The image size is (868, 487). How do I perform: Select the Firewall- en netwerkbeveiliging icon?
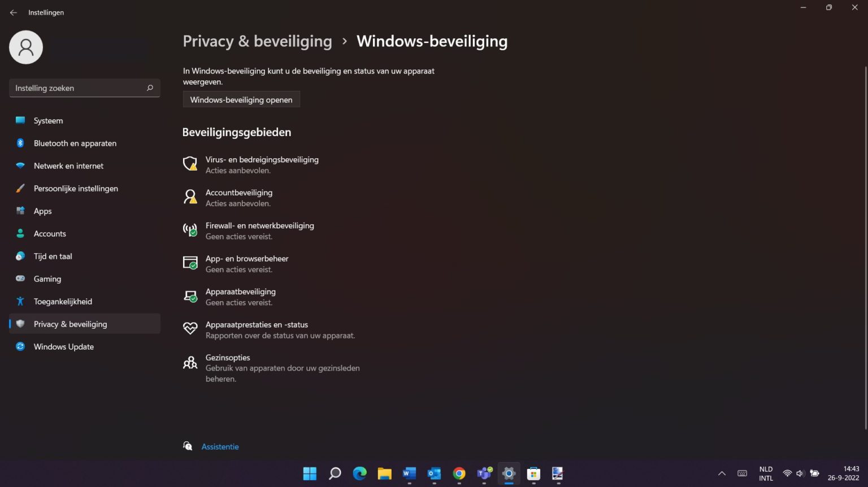(190, 229)
